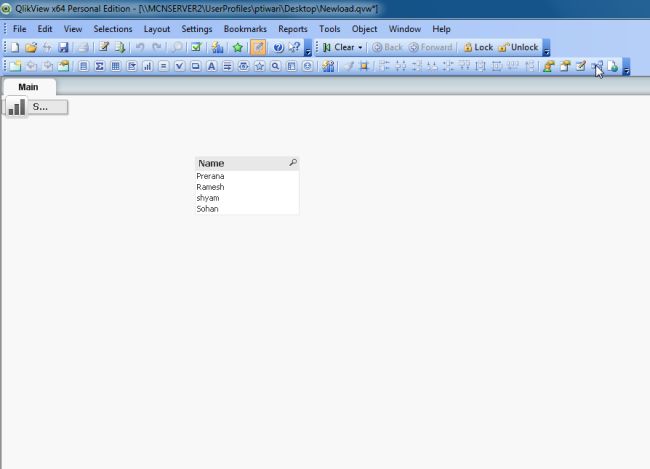Select 'shyam' in the Name list box
The width and height of the screenshot is (650, 469).
pos(247,198)
